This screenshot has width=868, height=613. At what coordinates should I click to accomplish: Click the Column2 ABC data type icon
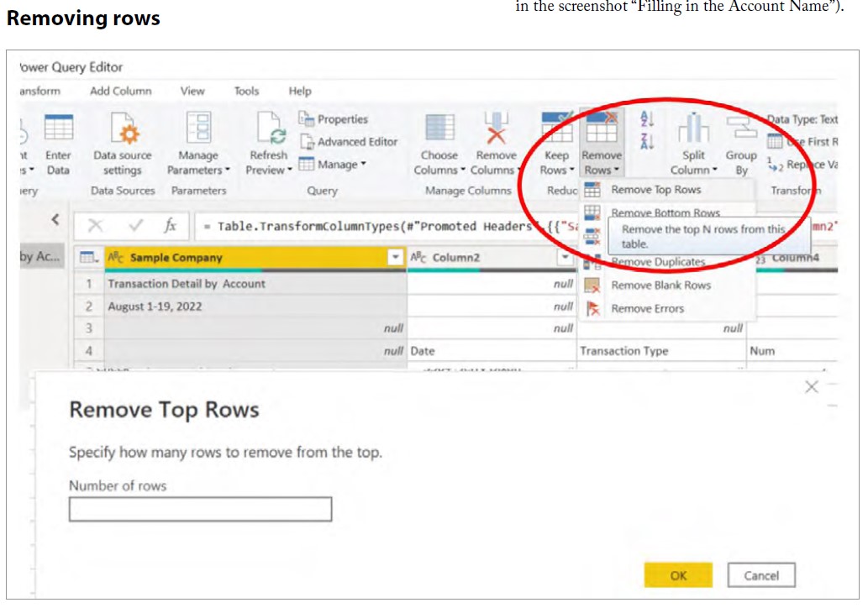418,257
